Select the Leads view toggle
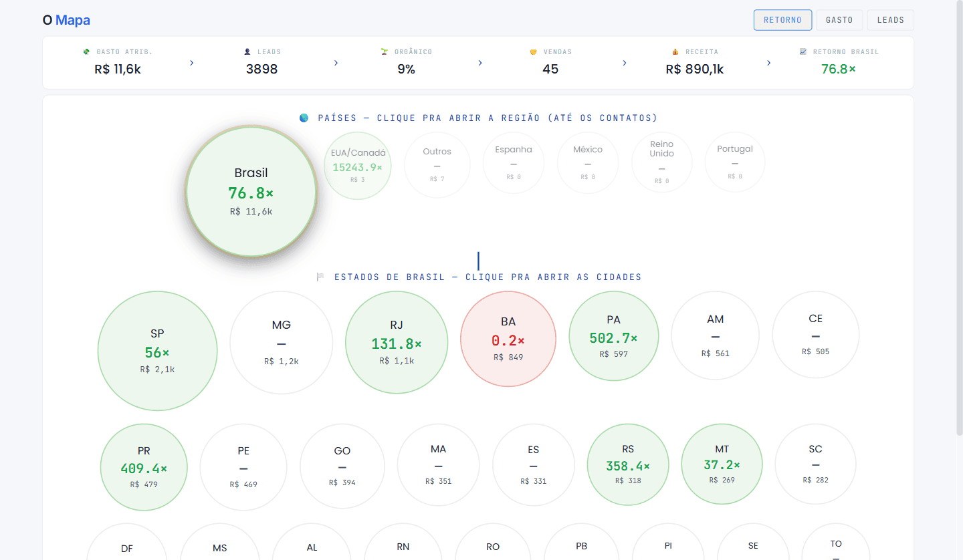 891,20
